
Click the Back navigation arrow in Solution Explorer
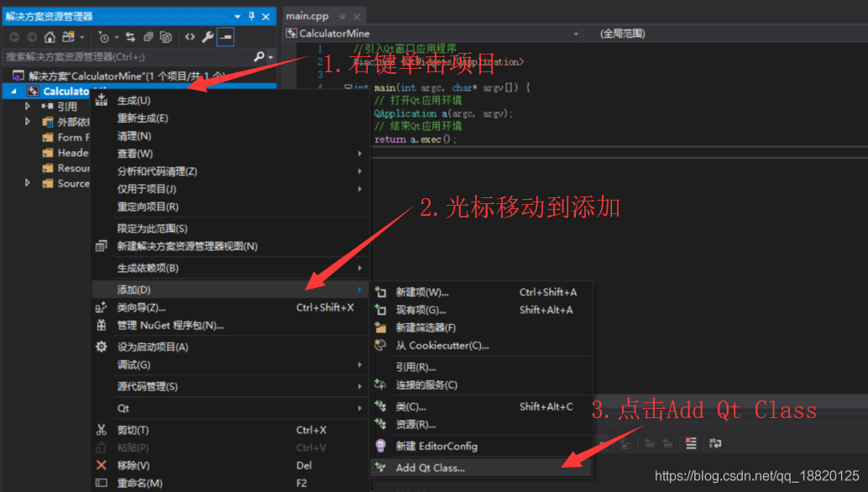15,37
